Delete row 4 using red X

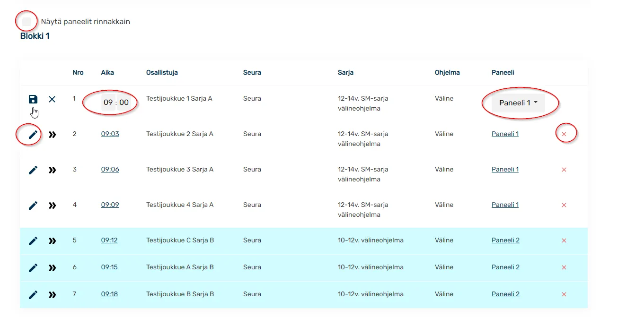coord(564,205)
